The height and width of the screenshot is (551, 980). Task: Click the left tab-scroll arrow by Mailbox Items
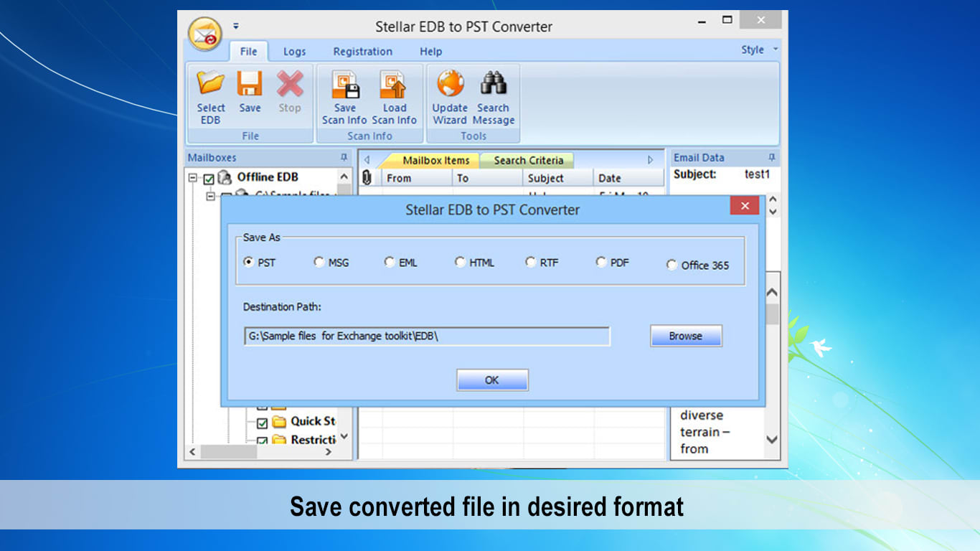point(367,160)
